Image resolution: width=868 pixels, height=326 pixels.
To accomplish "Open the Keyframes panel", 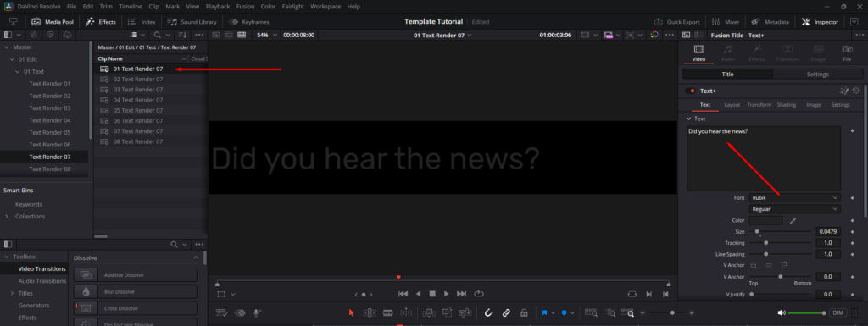I will (x=248, y=21).
